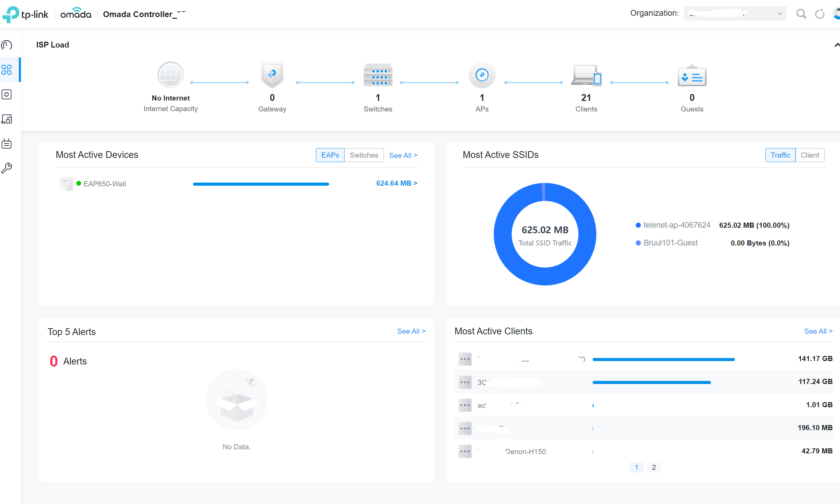The image size is (840, 504).
Task: Click the Denon-H150 client name
Action: [525, 452]
